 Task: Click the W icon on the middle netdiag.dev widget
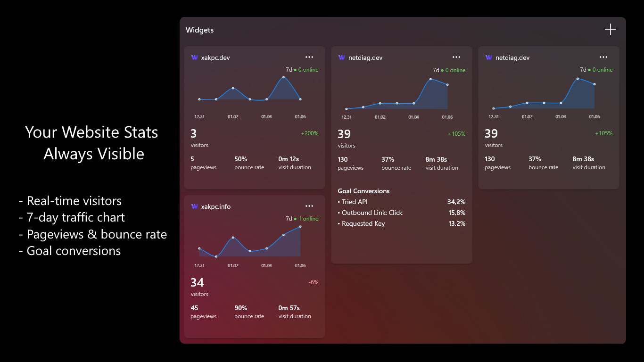(341, 57)
